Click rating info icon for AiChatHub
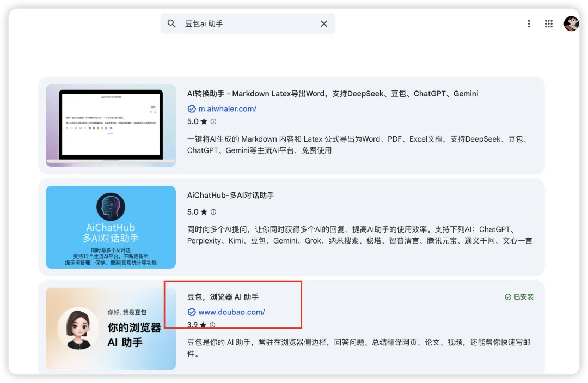Screen dimensions: 588x383 (x=213, y=212)
